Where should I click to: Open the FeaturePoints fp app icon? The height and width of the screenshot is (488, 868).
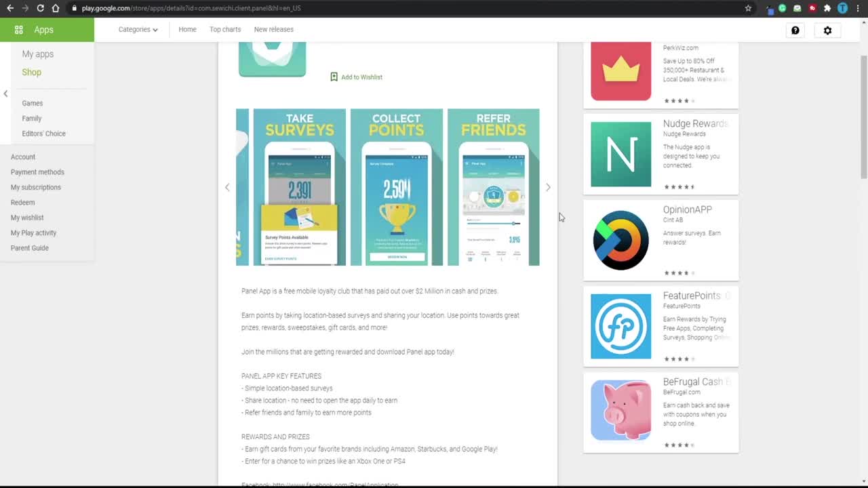click(620, 326)
